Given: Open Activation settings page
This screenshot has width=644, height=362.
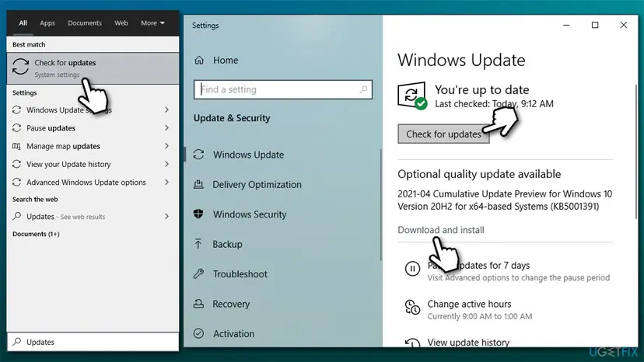Looking at the screenshot, I should (x=233, y=334).
